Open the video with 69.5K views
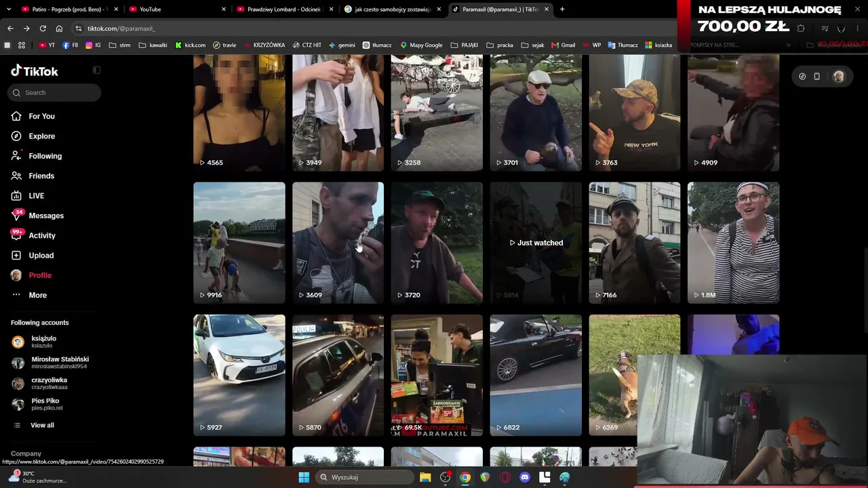 [x=437, y=375]
